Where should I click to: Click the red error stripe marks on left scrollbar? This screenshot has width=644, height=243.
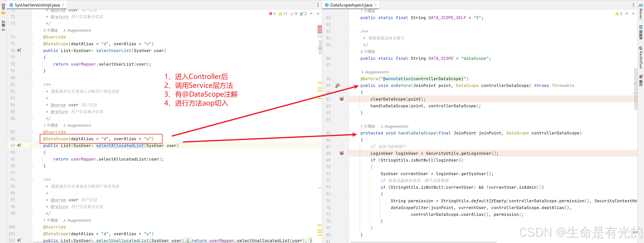[320, 29]
